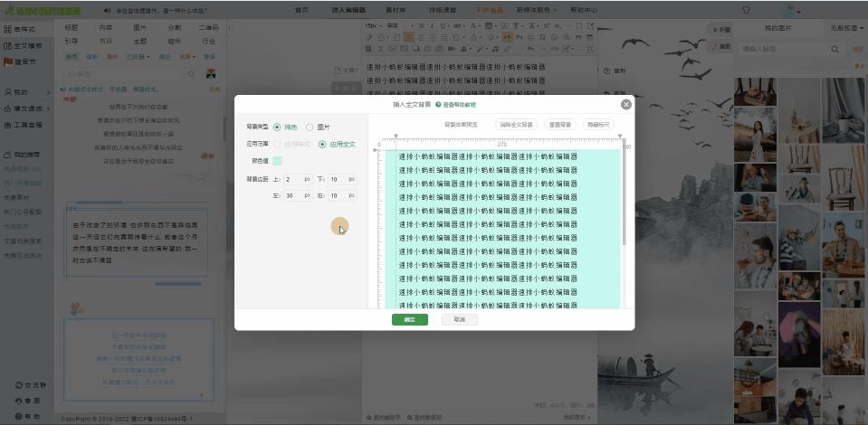Open 单样式 grid icon in left sidebar
This screenshot has height=425, width=868.
[7, 29]
